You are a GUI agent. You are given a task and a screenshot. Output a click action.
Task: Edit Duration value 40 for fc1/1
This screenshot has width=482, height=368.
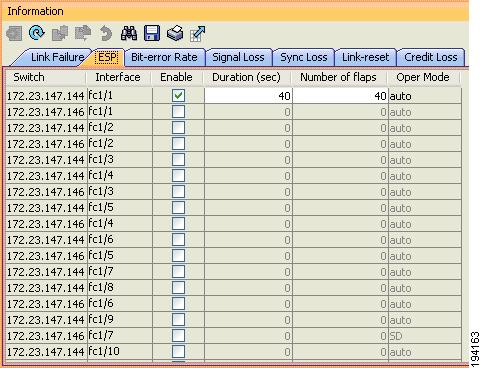pos(248,96)
